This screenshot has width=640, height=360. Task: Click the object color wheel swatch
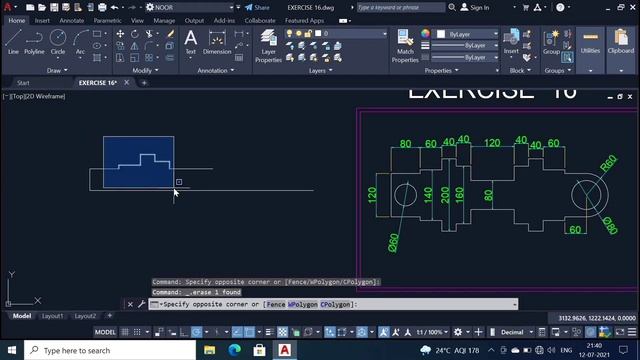click(x=425, y=34)
